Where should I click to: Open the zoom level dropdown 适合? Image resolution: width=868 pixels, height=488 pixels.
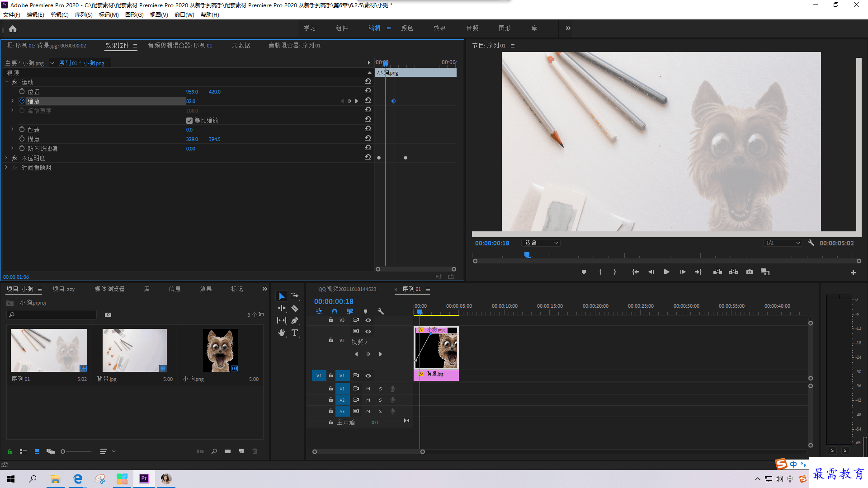pos(541,243)
